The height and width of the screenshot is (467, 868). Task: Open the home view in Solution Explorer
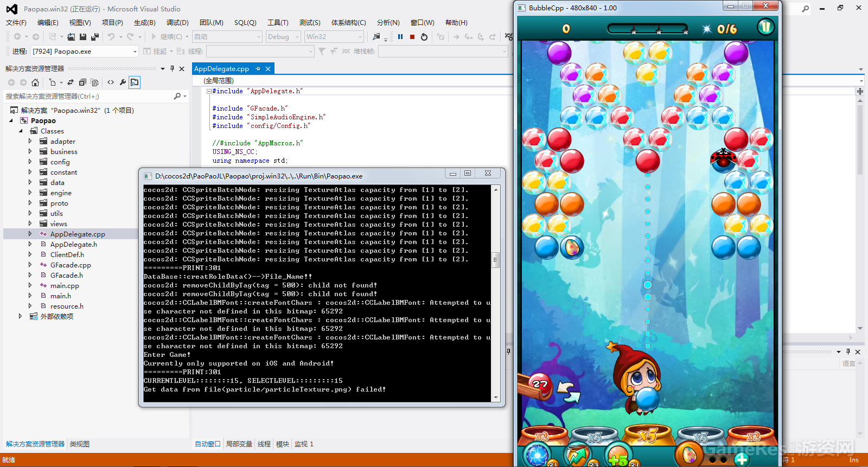coord(35,82)
